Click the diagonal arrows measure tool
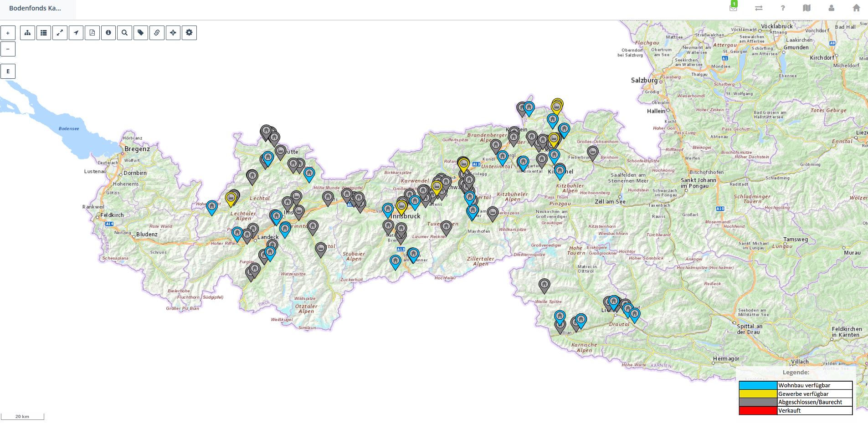 tap(60, 33)
